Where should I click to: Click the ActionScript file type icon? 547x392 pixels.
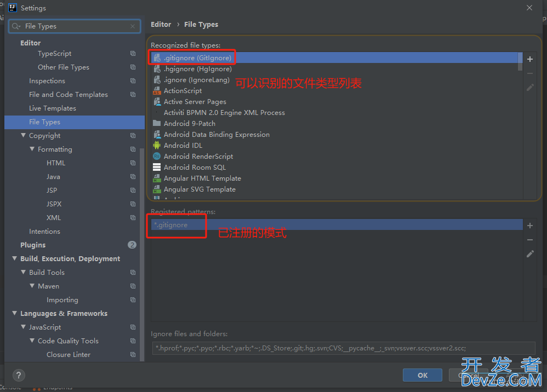[157, 90]
